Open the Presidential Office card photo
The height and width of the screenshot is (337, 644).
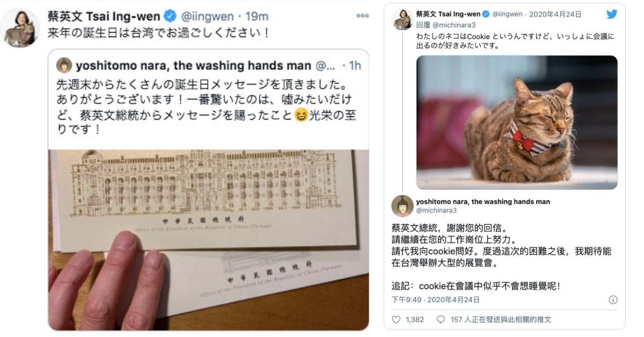[208, 240]
